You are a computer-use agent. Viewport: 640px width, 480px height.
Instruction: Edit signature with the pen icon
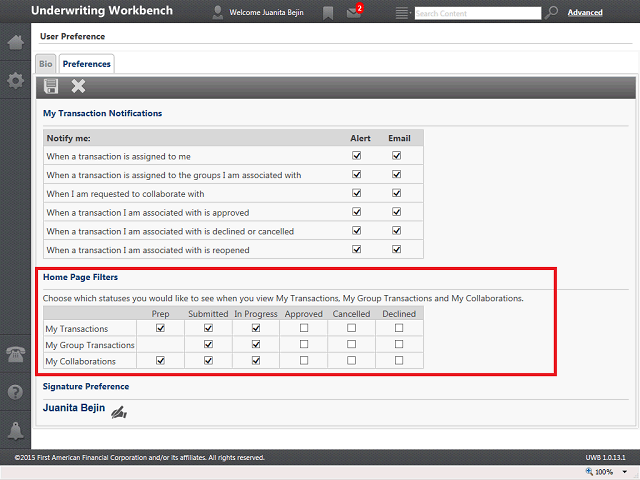click(x=119, y=413)
